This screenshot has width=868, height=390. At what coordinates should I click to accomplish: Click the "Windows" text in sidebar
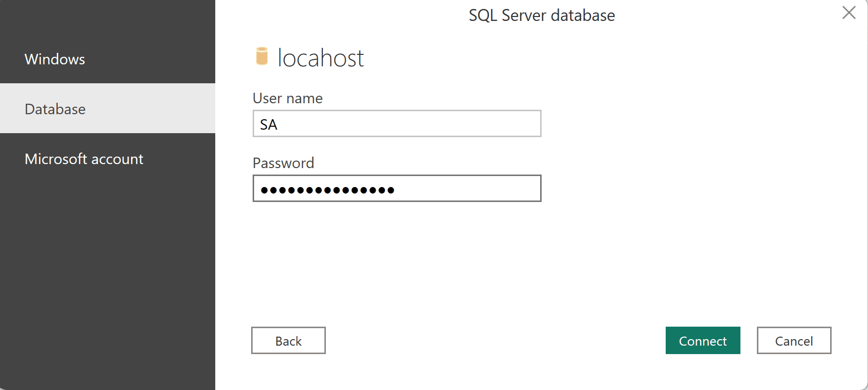pyautogui.click(x=55, y=59)
